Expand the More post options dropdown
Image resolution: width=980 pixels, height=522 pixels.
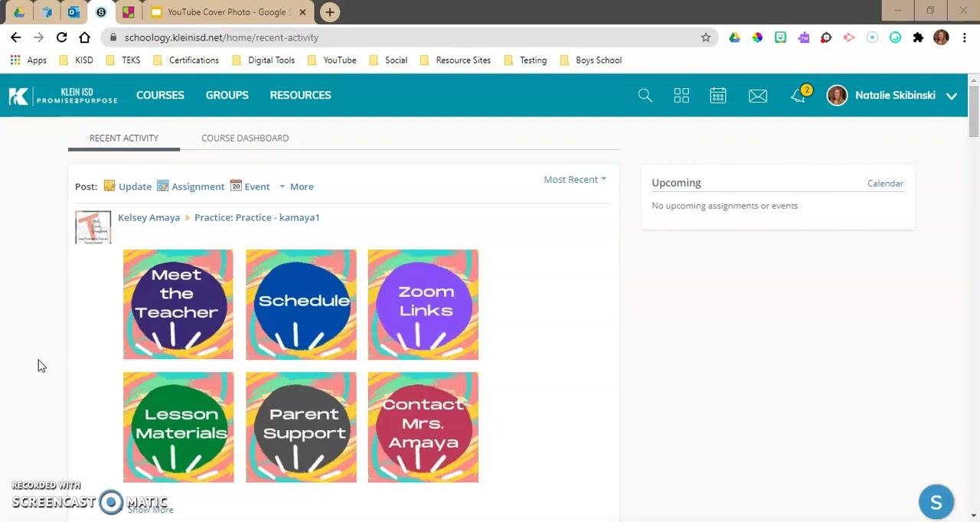296,186
